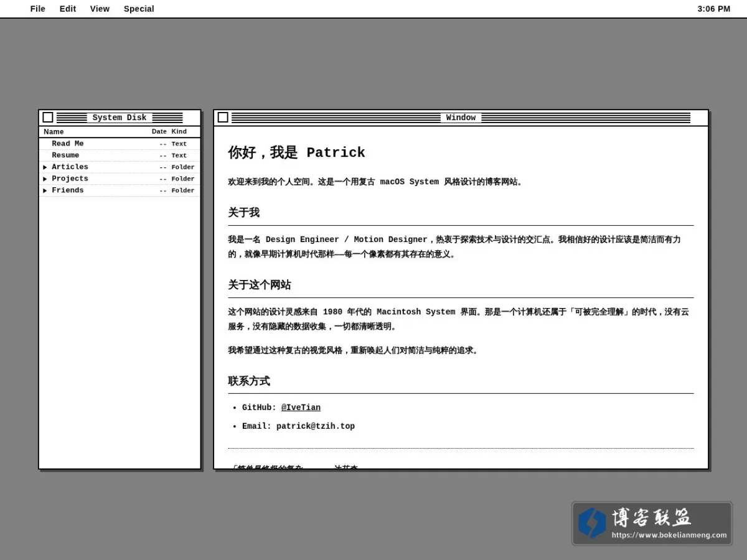Image resolution: width=747 pixels, height=560 pixels.
Task: Click the Date column header
Action: pyautogui.click(x=159, y=132)
